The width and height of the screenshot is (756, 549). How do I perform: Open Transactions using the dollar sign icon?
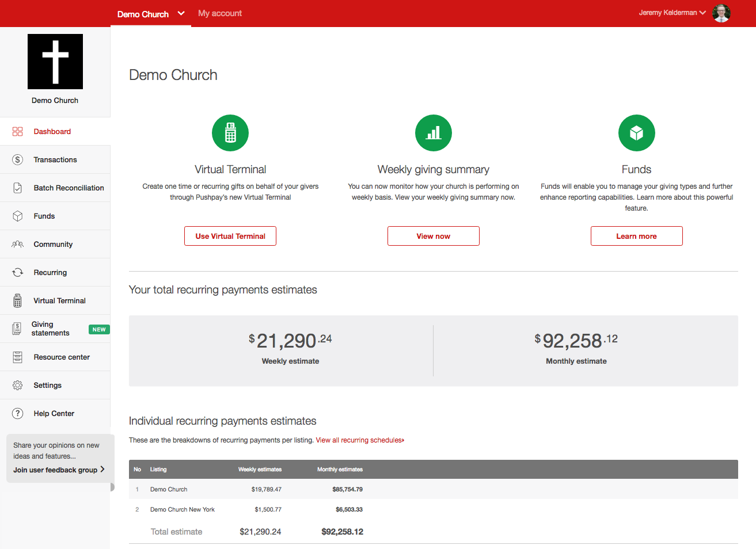[17, 159]
